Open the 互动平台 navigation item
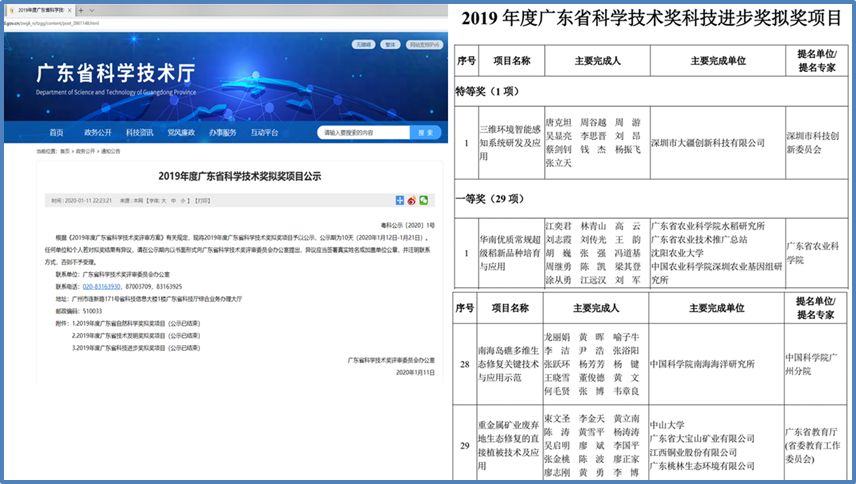The image size is (856, 484). tap(265, 133)
